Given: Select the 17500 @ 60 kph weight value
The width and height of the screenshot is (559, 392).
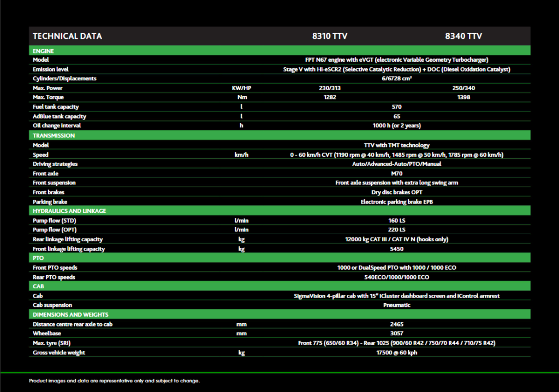Looking at the screenshot, I should click(x=397, y=353).
